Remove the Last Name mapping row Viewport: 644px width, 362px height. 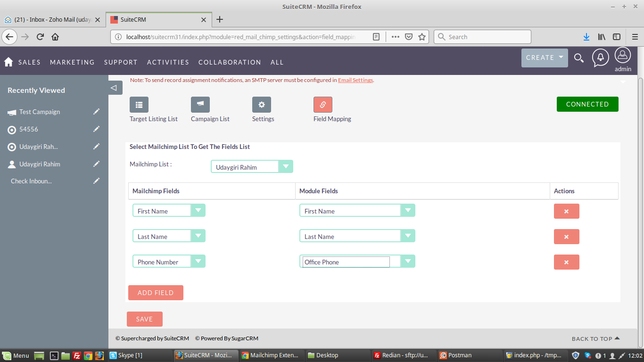click(x=566, y=237)
